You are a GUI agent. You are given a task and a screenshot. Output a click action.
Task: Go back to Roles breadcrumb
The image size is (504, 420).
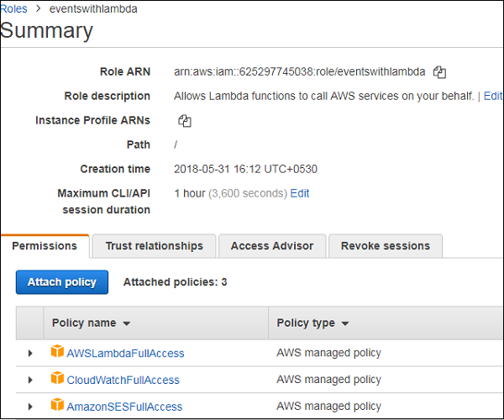coord(13,9)
